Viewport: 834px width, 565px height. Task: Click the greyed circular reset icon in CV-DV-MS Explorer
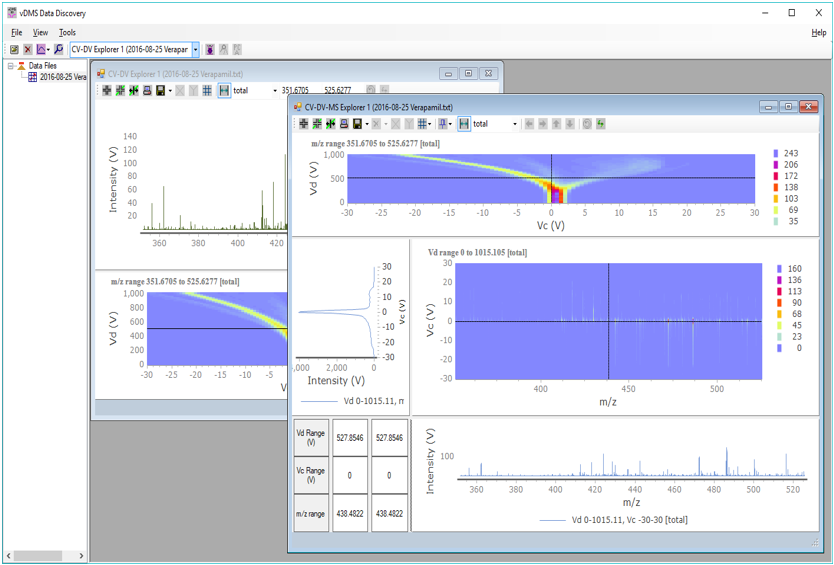tap(587, 123)
